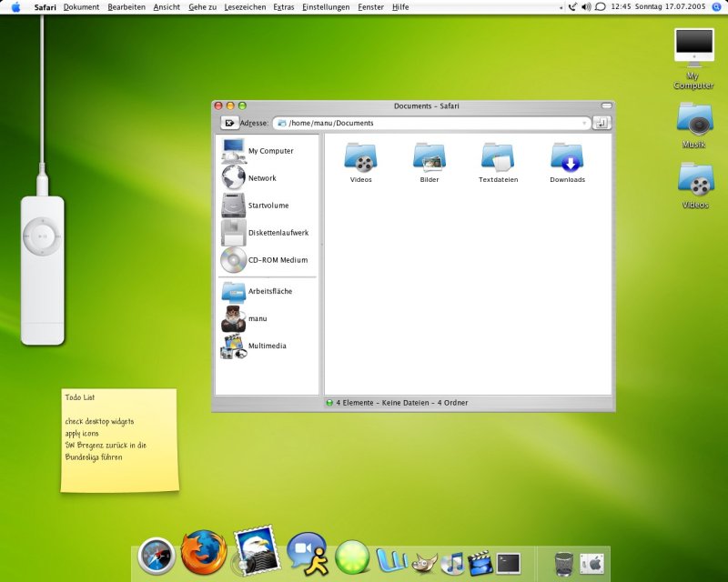The width and height of the screenshot is (728, 582).
Task: Open Diskettenlaufwerk from the sidebar
Action: point(265,233)
